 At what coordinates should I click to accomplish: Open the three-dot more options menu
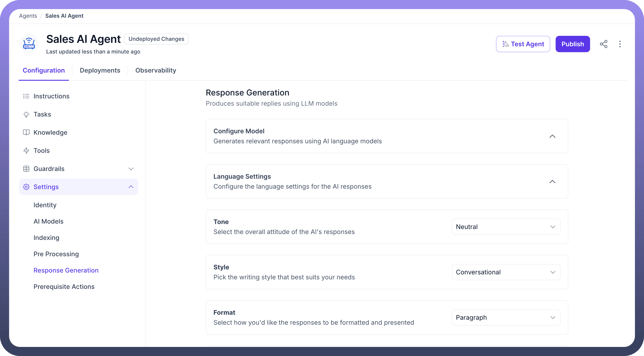click(620, 44)
